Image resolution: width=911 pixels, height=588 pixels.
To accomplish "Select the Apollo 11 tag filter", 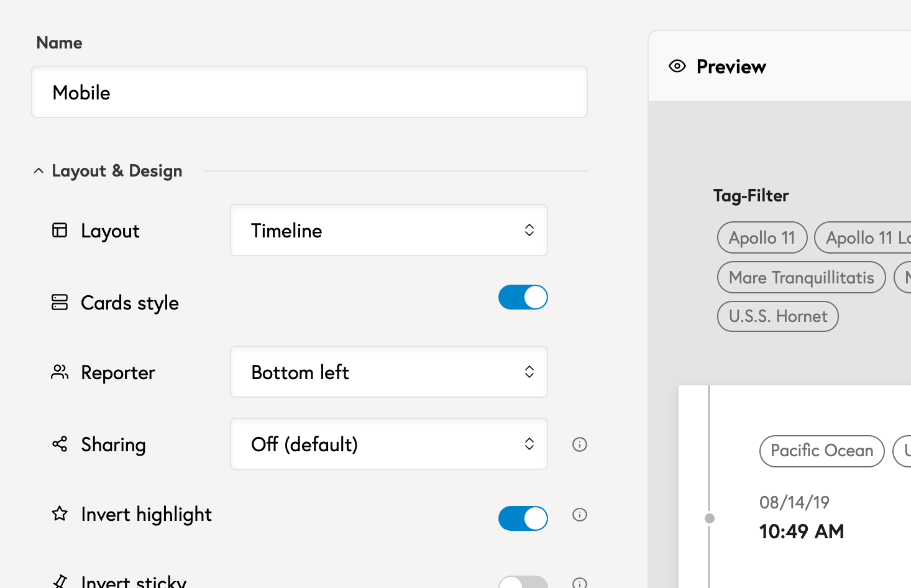I will pos(762,238).
